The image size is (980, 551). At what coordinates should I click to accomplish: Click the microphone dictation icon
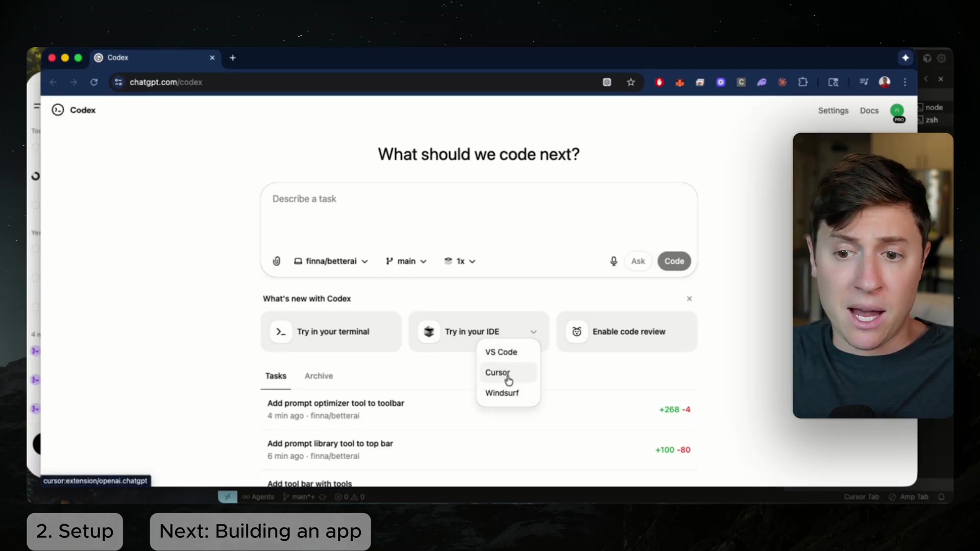(614, 261)
